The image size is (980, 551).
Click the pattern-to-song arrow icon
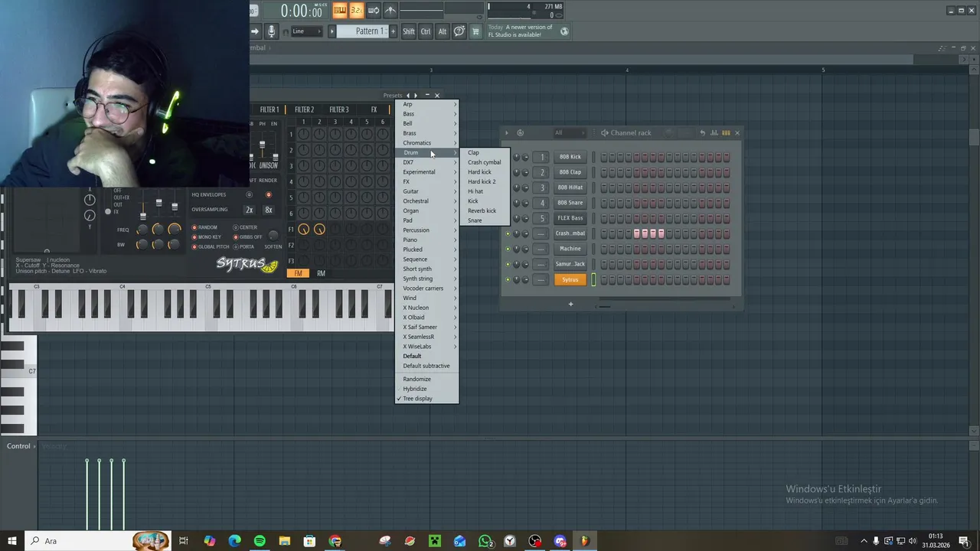tap(256, 31)
